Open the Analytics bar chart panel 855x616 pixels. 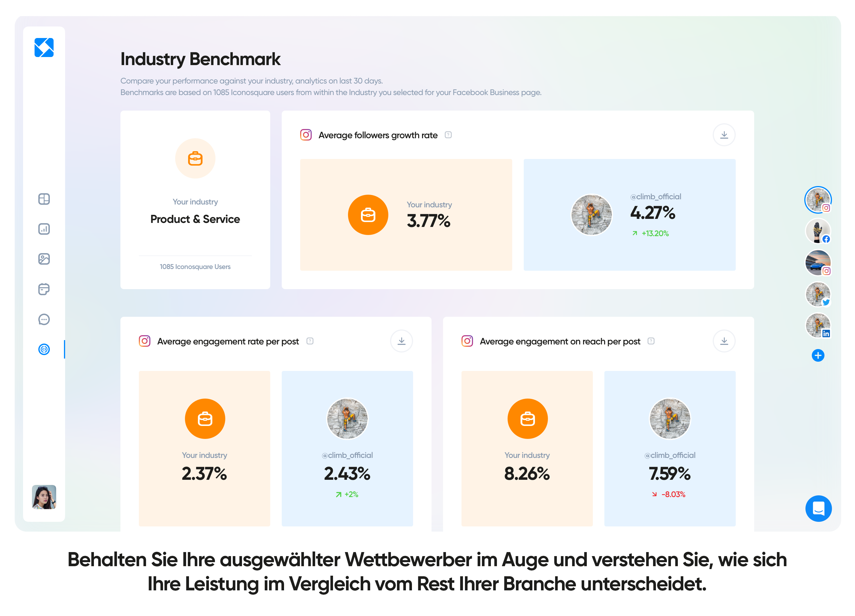tap(44, 229)
